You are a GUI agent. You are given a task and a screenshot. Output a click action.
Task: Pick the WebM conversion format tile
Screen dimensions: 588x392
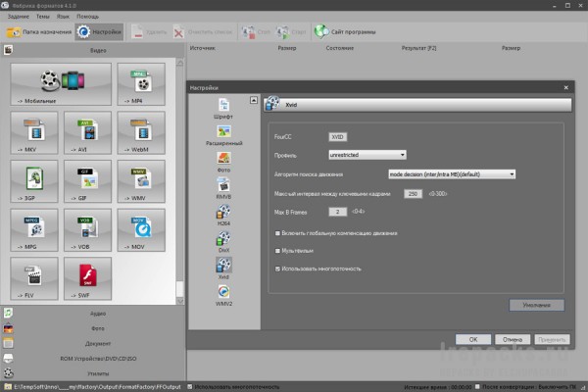141,133
